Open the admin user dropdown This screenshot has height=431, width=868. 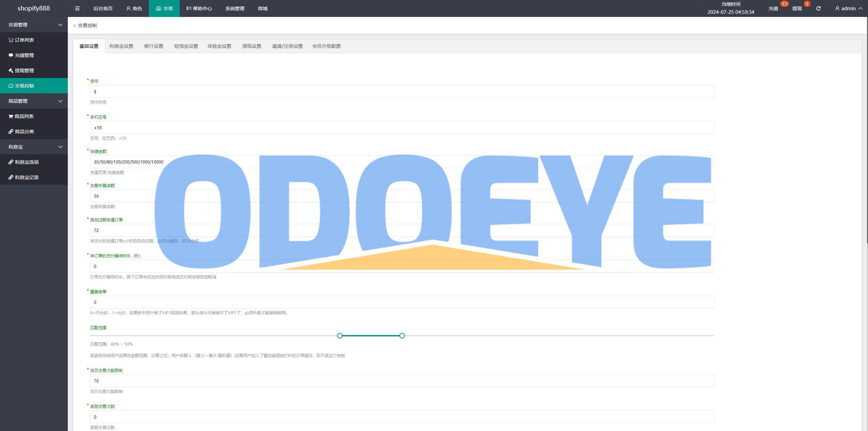pos(849,8)
